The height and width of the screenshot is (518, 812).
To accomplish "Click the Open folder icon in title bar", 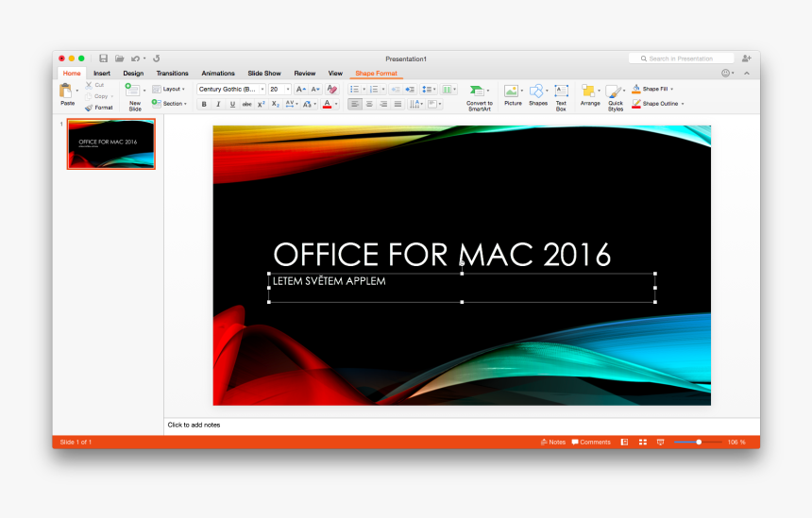I will tap(119, 58).
